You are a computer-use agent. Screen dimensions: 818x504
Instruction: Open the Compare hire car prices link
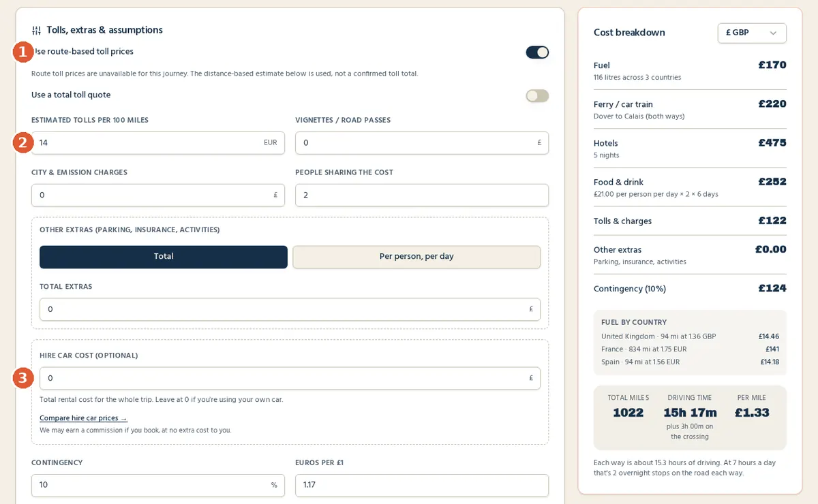point(83,418)
